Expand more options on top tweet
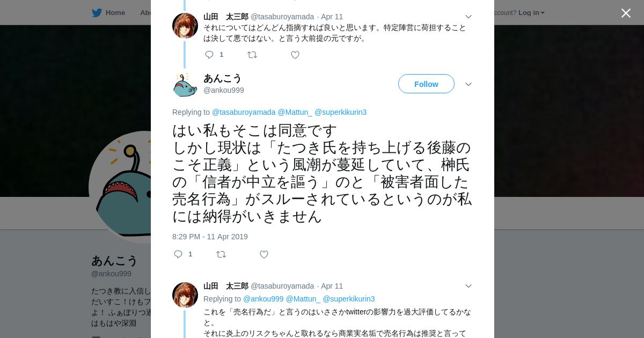Viewport: 644px width, 338px height. point(468,17)
